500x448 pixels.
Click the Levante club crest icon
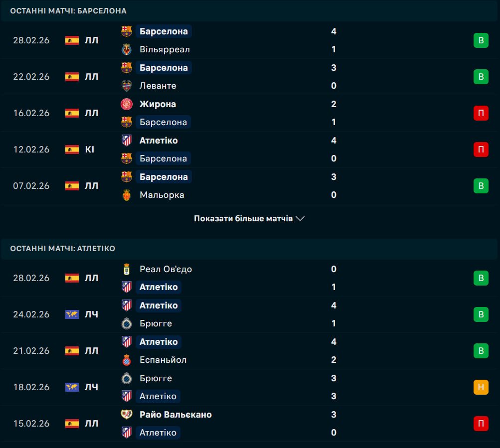coord(127,86)
